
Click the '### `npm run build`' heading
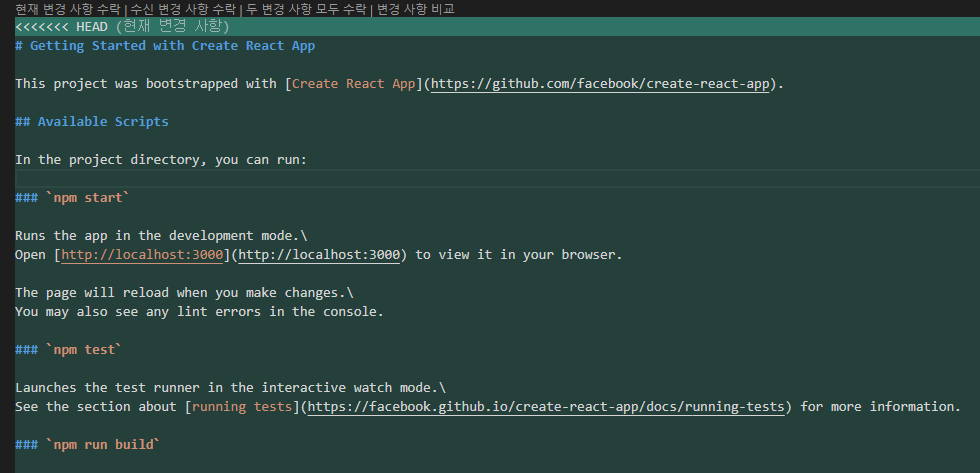(x=88, y=445)
